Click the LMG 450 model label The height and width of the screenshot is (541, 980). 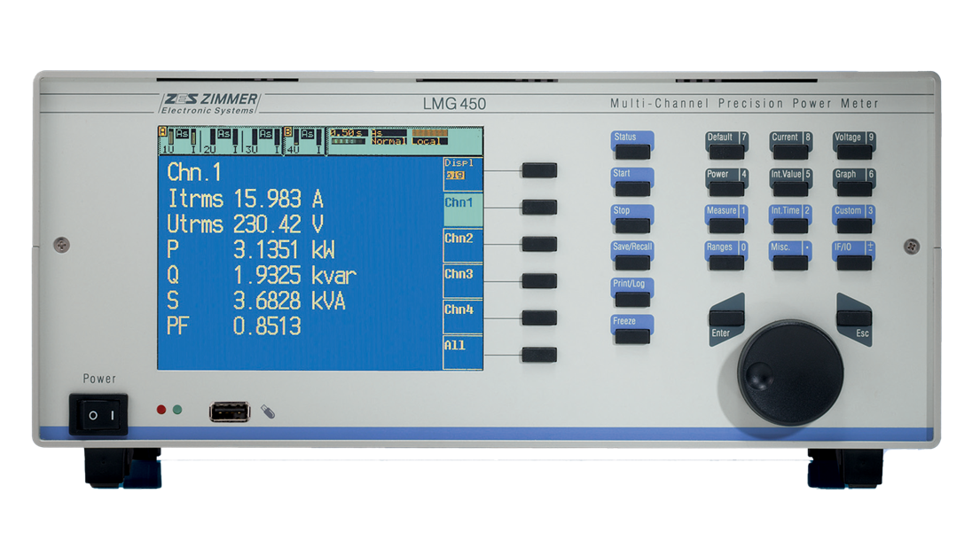(454, 104)
